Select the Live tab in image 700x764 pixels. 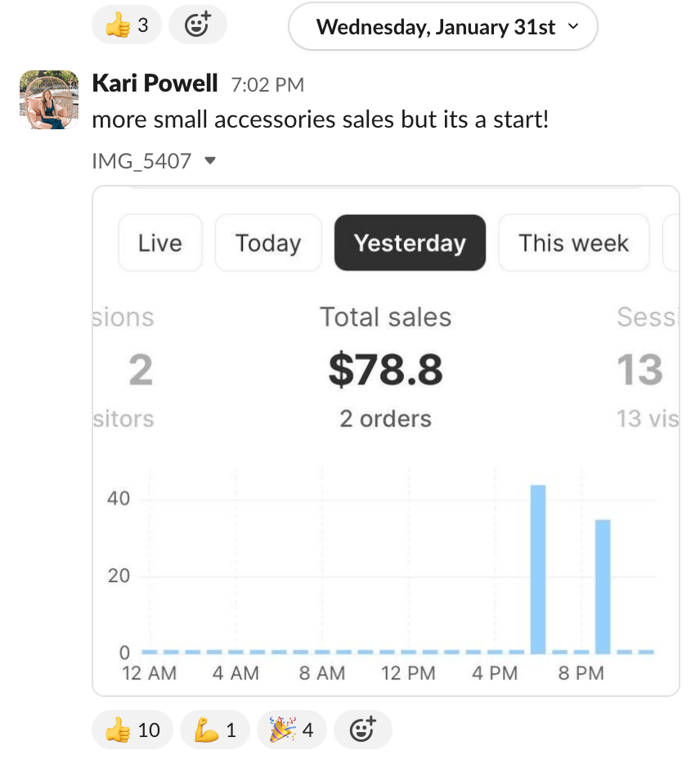point(160,243)
